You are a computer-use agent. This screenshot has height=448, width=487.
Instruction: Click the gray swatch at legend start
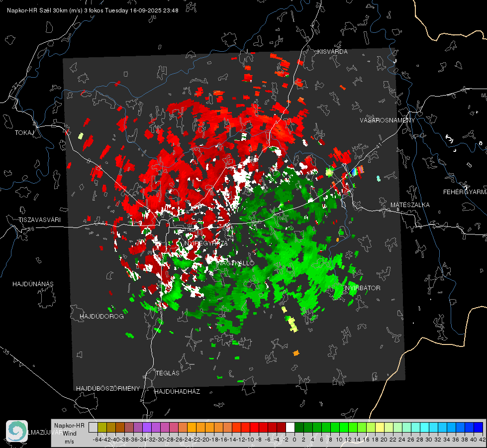(x=93, y=428)
